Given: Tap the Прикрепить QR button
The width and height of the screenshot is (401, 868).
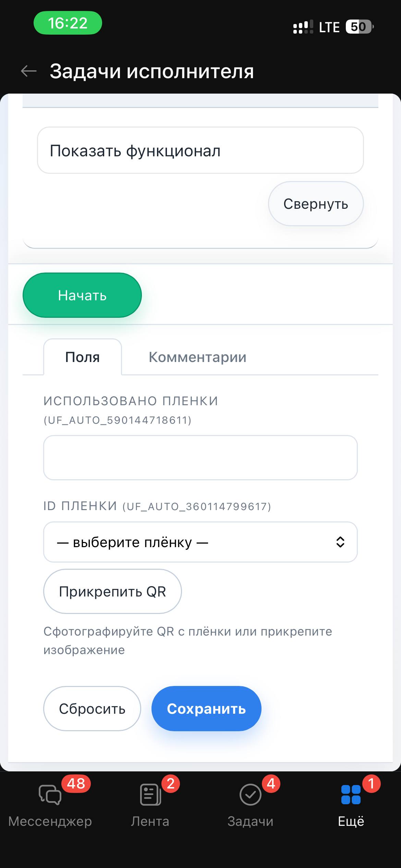Looking at the screenshot, I should pyautogui.click(x=112, y=591).
